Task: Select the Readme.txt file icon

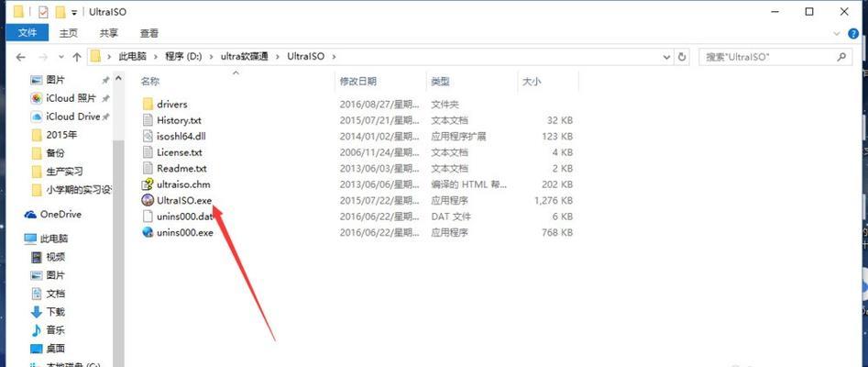Action: pos(148,169)
